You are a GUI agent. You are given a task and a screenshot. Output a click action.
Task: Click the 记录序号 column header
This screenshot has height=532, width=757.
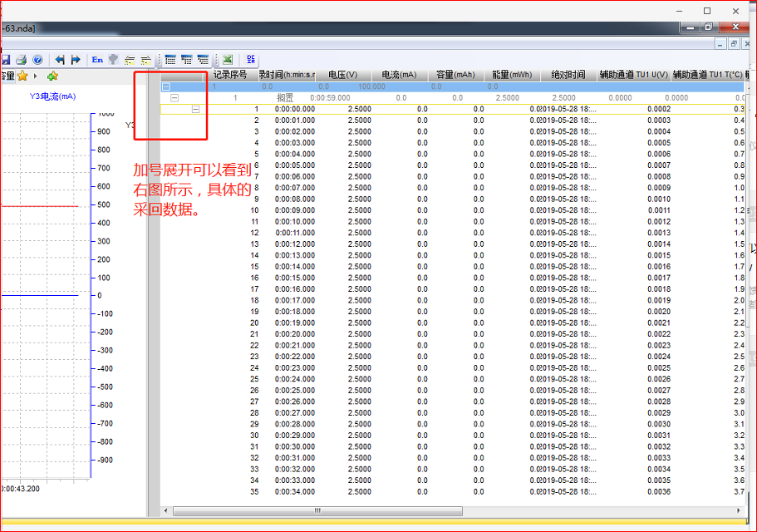(230, 74)
